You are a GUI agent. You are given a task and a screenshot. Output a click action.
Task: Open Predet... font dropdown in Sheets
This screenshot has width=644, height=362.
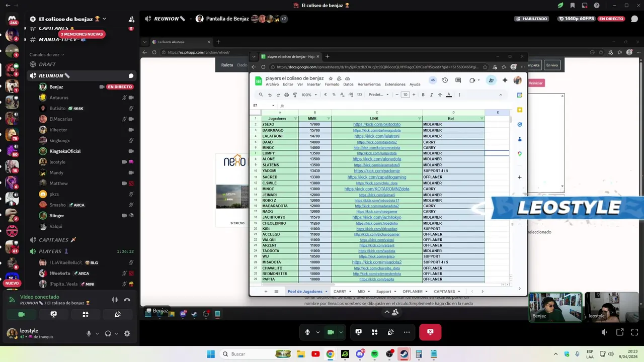click(378, 95)
